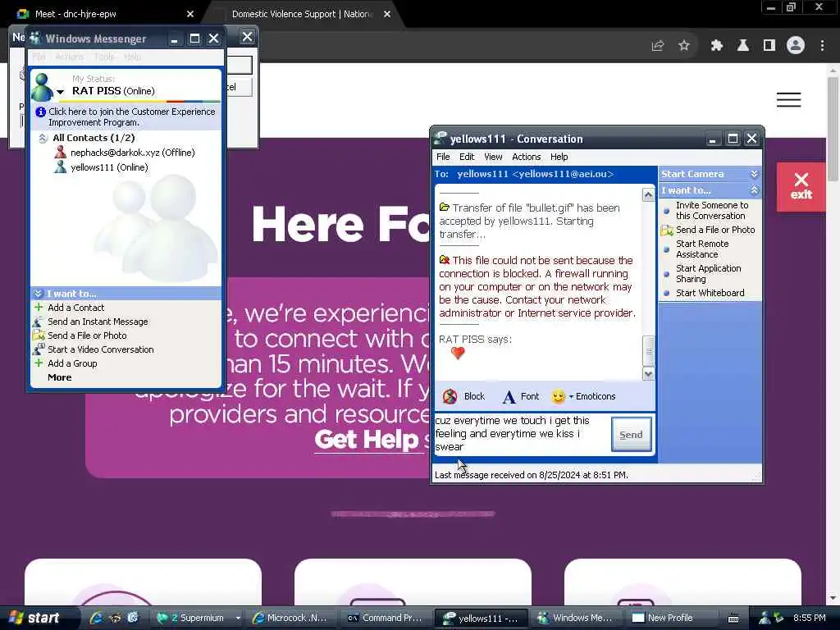Viewport: 840px width, 630px height.
Task: Close the Meet browser tab
Action: 190,14
